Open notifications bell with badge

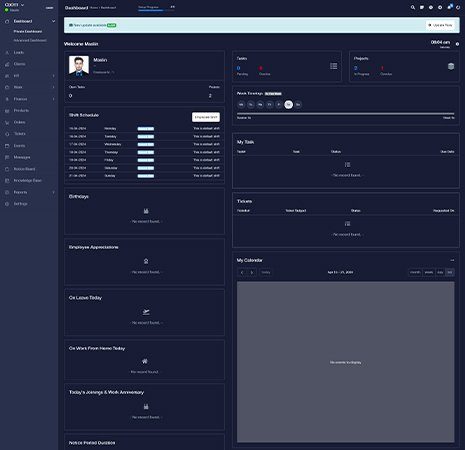click(449, 7)
